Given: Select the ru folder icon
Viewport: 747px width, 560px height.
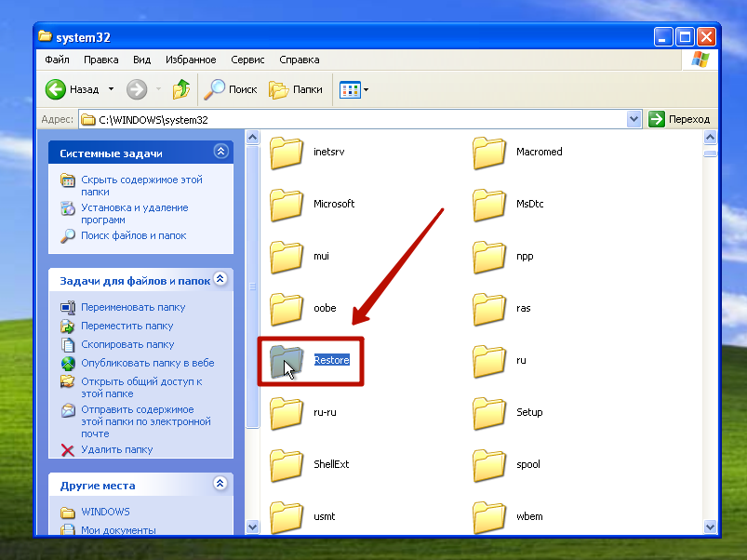Looking at the screenshot, I should pyautogui.click(x=489, y=361).
